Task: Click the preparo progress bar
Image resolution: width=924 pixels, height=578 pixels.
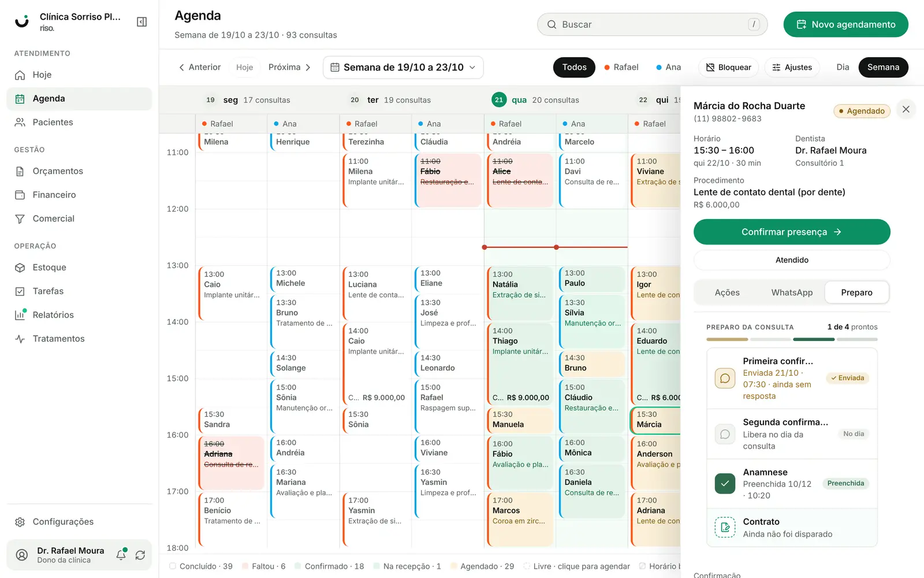Action: click(x=792, y=339)
